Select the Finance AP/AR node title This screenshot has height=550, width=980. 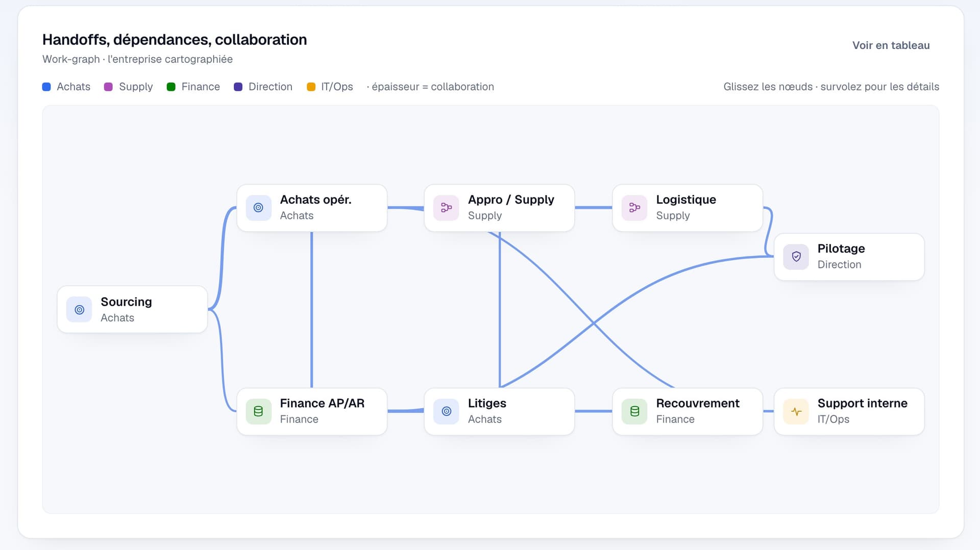click(322, 403)
